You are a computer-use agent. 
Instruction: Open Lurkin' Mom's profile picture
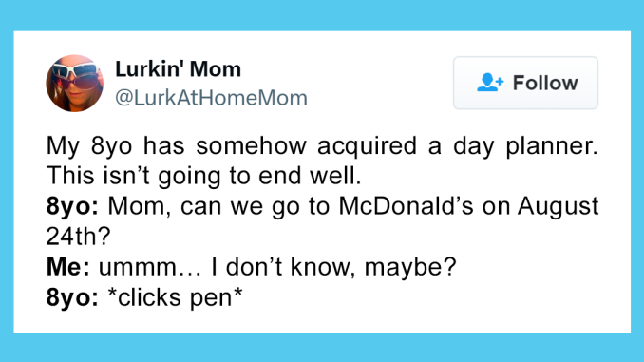pos(74,83)
